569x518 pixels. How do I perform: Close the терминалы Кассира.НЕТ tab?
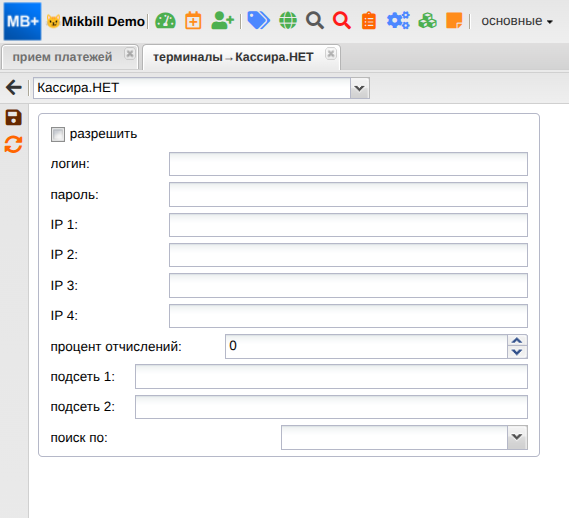(x=331, y=54)
